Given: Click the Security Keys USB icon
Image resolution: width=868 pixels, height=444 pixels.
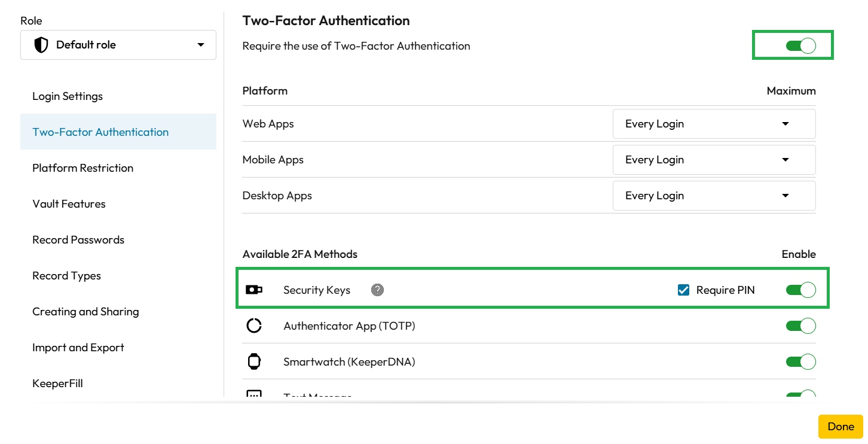Looking at the screenshot, I should coord(254,290).
